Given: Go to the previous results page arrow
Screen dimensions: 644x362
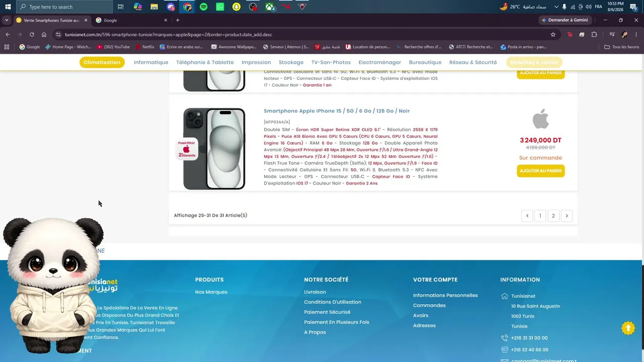Looking at the screenshot, I should pyautogui.click(x=527, y=216).
